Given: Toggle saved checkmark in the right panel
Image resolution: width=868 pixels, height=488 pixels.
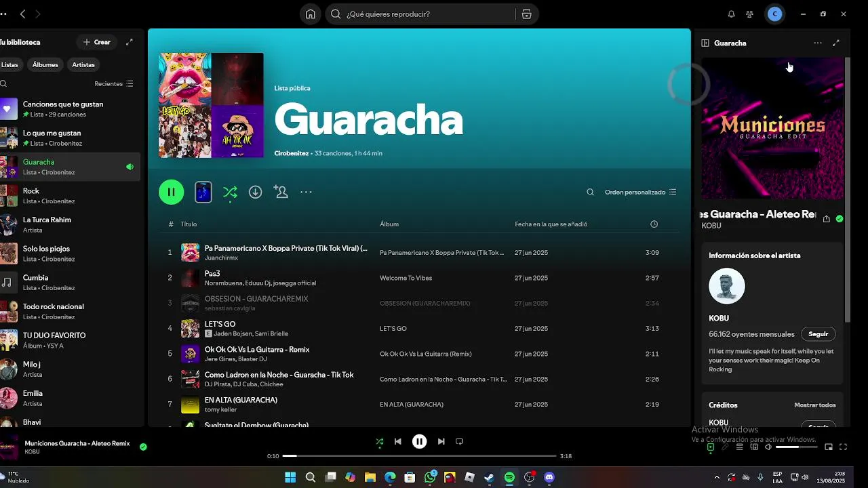Looking at the screenshot, I should pyautogui.click(x=840, y=219).
